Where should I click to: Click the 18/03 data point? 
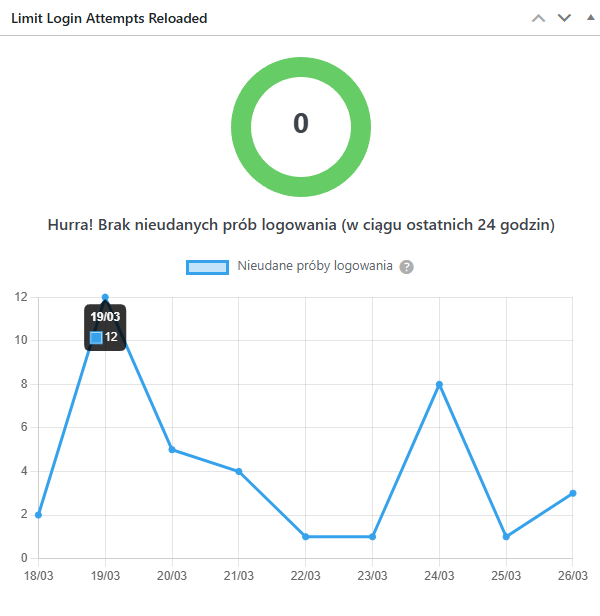(x=38, y=515)
